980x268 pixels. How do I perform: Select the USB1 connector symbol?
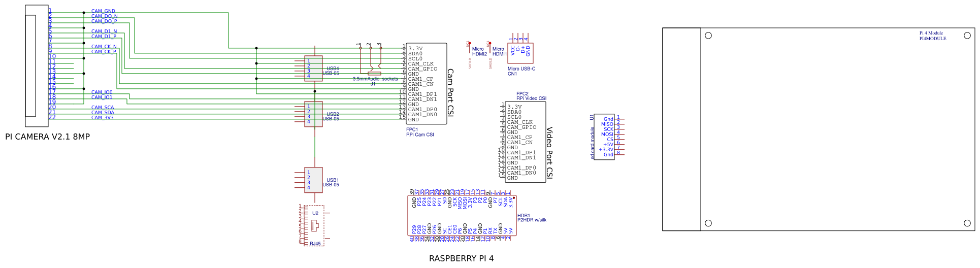pos(313,180)
